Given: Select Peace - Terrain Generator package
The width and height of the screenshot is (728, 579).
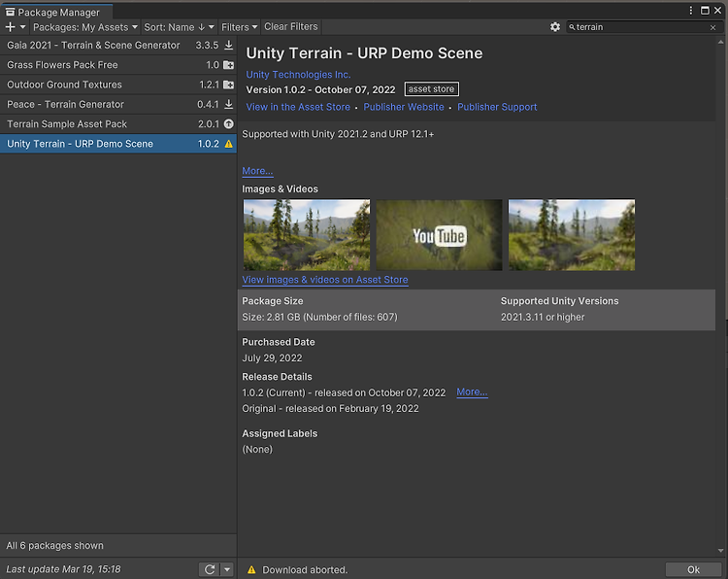Looking at the screenshot, I should (117, 104).
